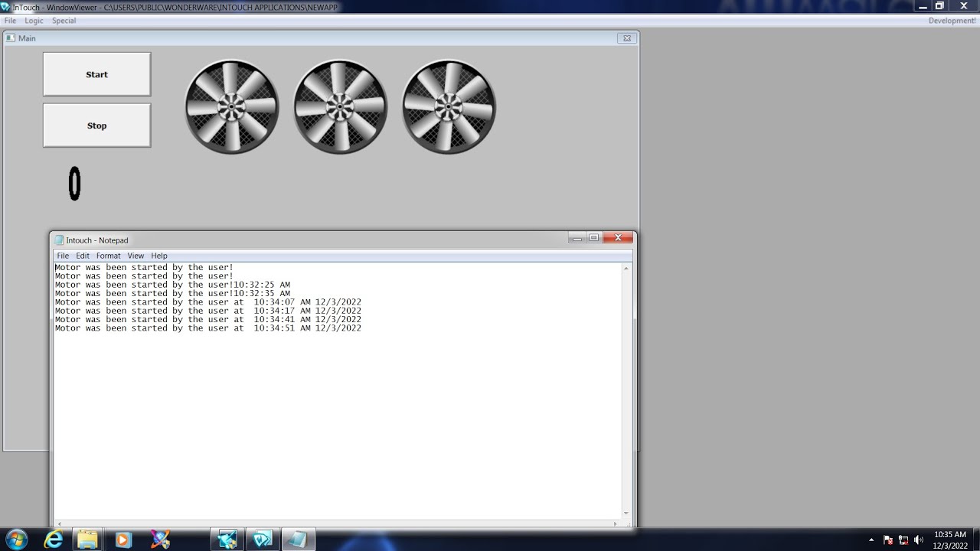Open the ArchestrA shield icon on taskbar
Viewport: 980px width, 551px height.
(x=159, y=540)
